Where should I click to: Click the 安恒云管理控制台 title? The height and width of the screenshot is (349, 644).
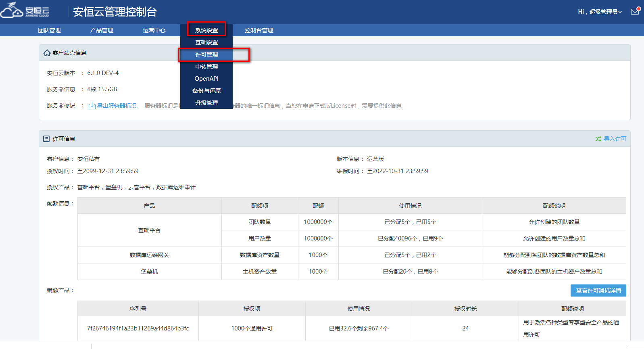click(115, 12)
